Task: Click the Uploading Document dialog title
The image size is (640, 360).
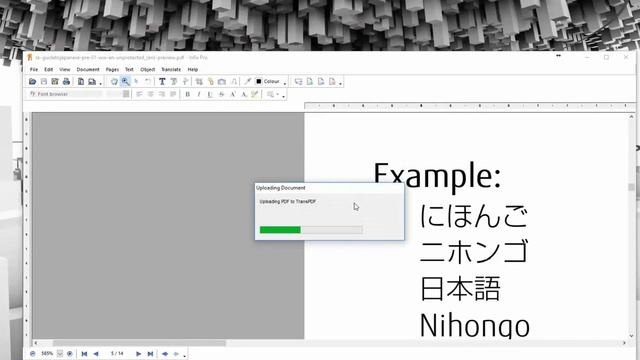Action: point(281,188)
